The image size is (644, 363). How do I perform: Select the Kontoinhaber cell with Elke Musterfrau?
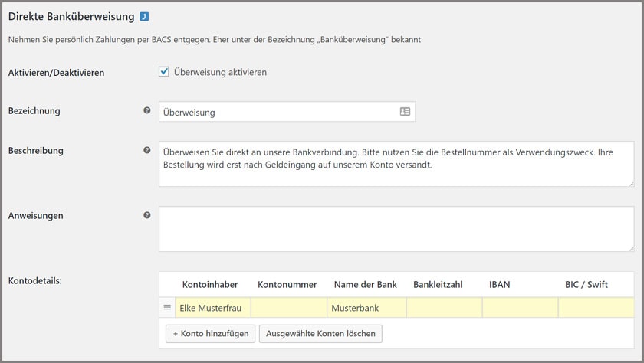(x=212, y=308)
